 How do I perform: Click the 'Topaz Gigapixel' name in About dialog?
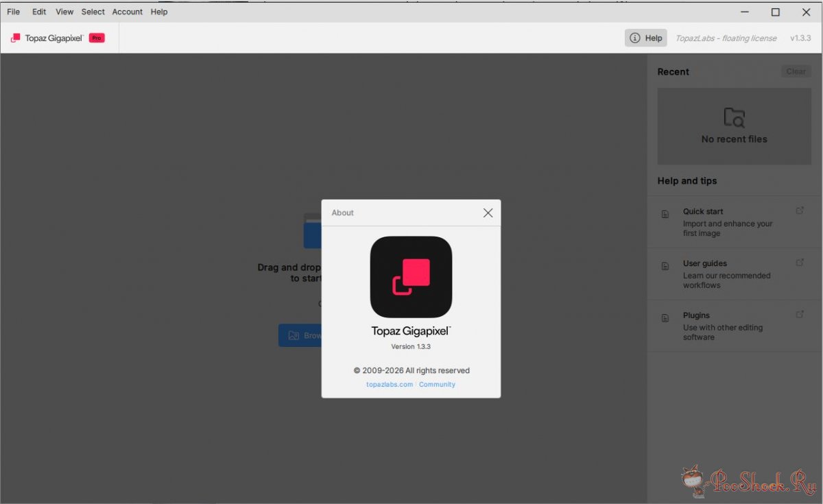click(411, 331)
